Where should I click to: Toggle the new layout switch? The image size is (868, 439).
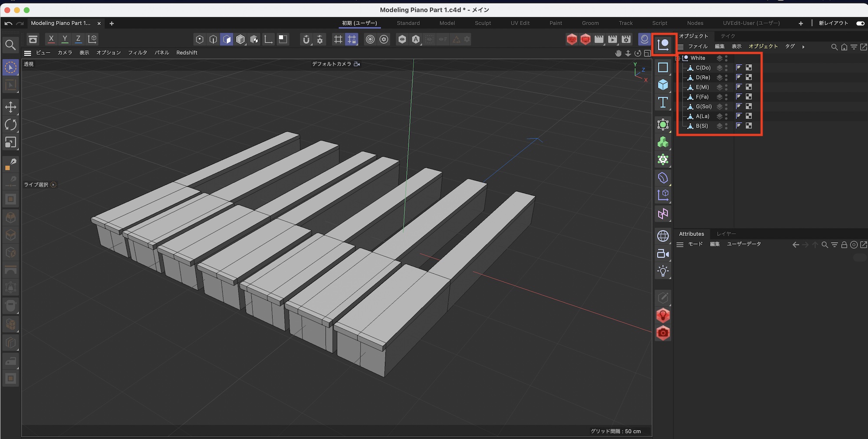860,23
